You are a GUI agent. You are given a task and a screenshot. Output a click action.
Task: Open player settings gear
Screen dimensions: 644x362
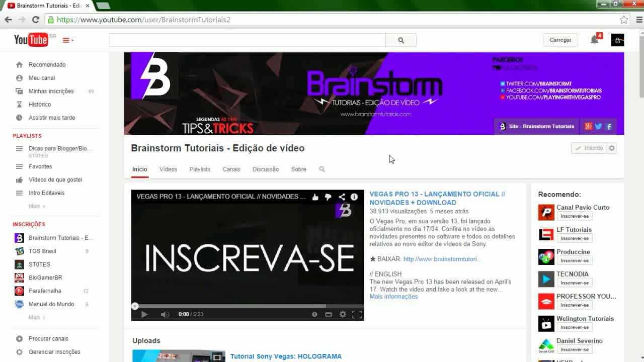tap(343, 314)
